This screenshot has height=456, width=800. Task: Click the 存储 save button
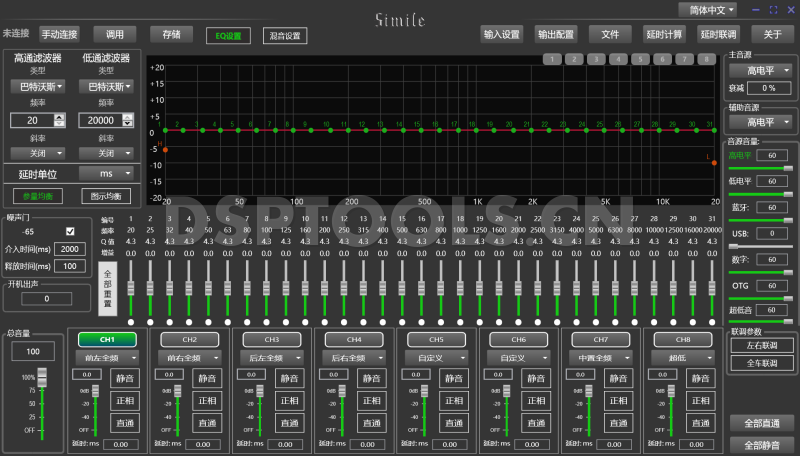[171, 34]
